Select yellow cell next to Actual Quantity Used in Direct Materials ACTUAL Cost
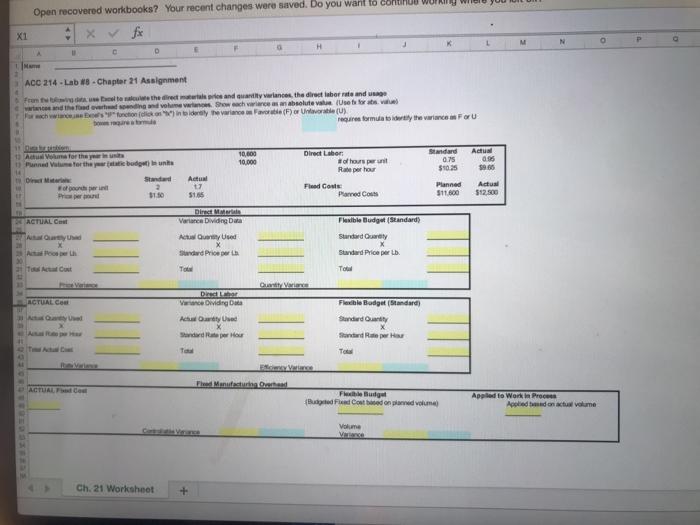700x525 pixels. tap(116, 237)
